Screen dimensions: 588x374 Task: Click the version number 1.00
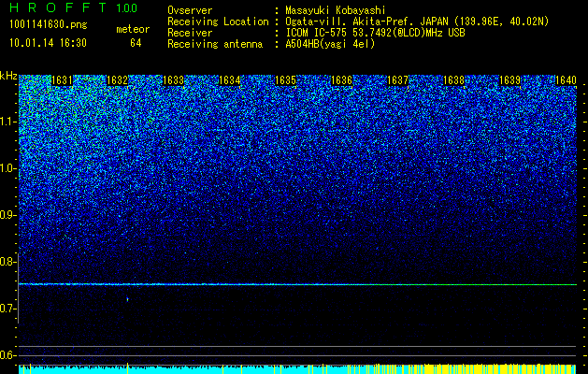pos(127,7)
